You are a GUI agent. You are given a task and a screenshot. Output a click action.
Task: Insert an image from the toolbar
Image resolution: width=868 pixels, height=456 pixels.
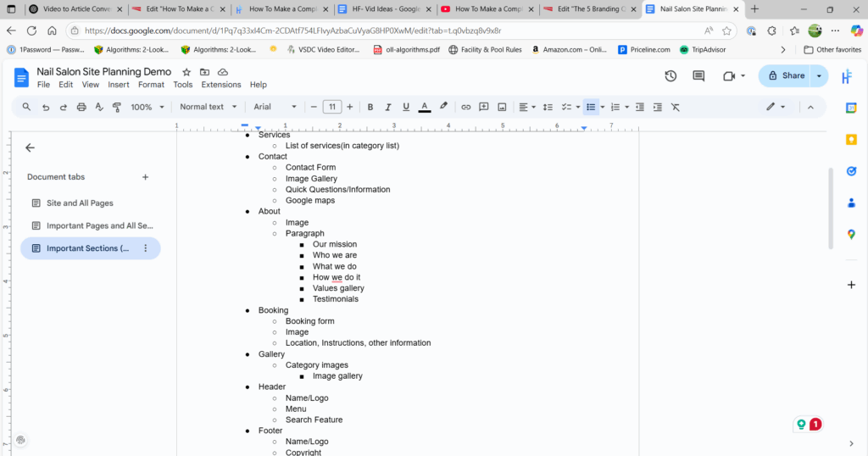click(502, 108)
